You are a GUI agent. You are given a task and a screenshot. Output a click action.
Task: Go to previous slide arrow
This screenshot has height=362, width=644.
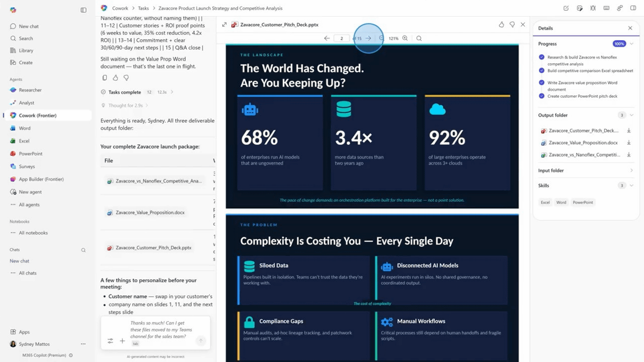coord(327,39)
